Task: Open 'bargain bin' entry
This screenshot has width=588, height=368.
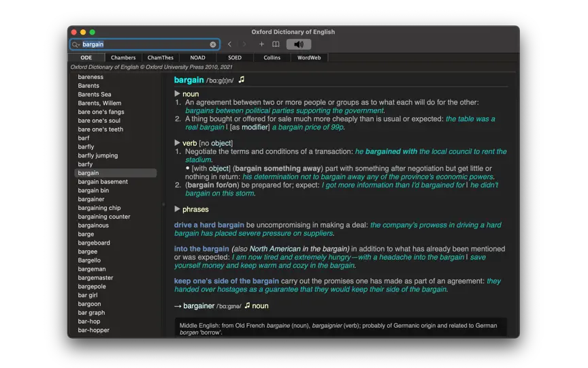Action: (x=93, y=190)
